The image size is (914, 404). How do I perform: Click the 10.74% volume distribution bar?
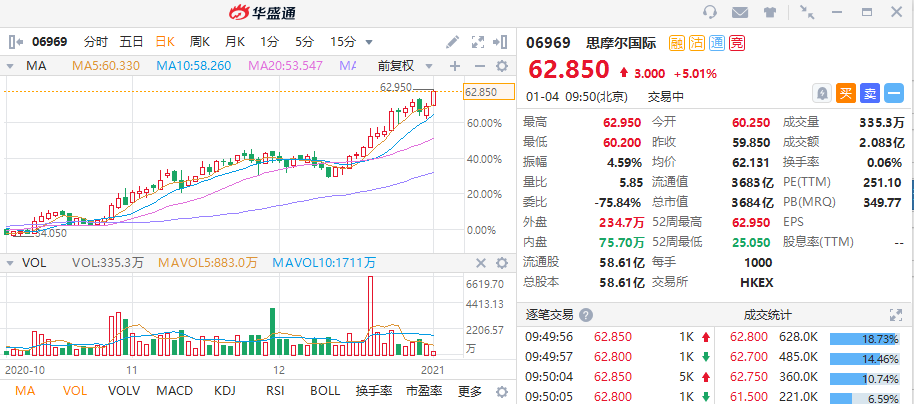pyautogui.click(x=867, y=378)
